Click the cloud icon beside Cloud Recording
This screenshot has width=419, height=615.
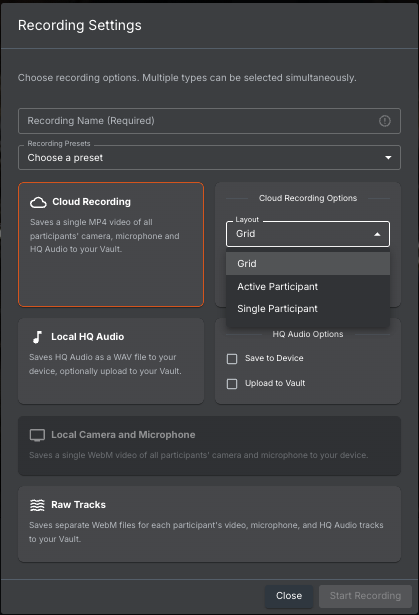point(38,202)
